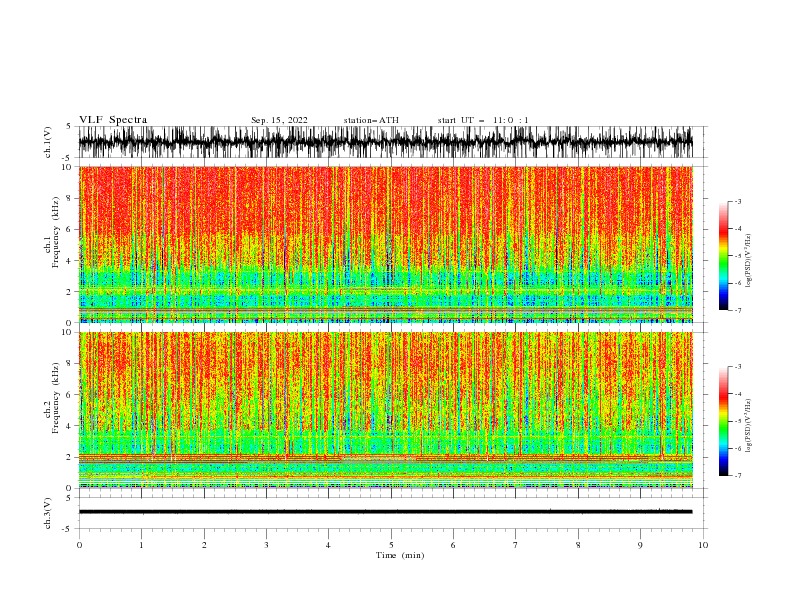Click the ch.1 spectrogram panel
Image resolution: width=792 pixels, height=612 pixels.
(x=385, y=244)
